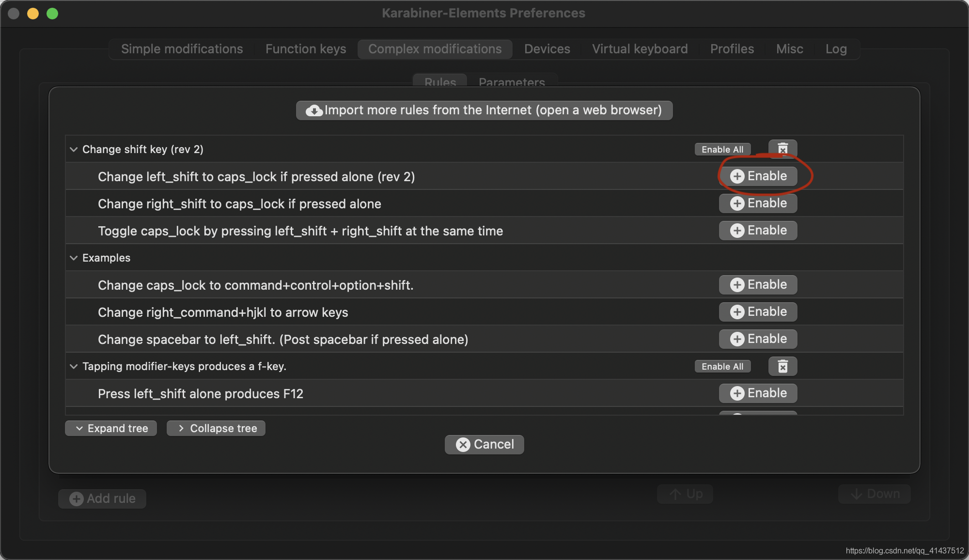
Task: Delete the Change shift key rule group
Action: pyautogui.click(x=782, y=149)
